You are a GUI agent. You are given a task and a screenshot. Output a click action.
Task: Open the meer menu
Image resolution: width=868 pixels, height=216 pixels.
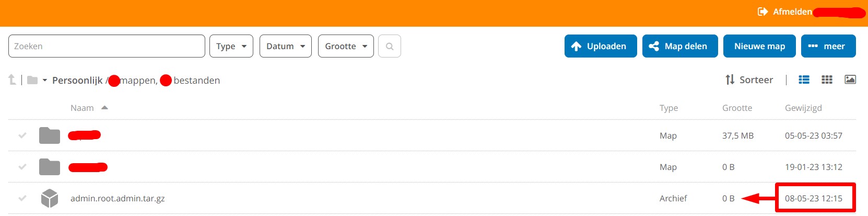tap(828, 46)
